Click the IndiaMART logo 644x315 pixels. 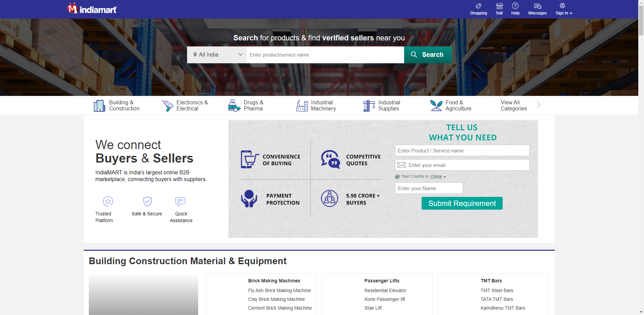(92, 8)
